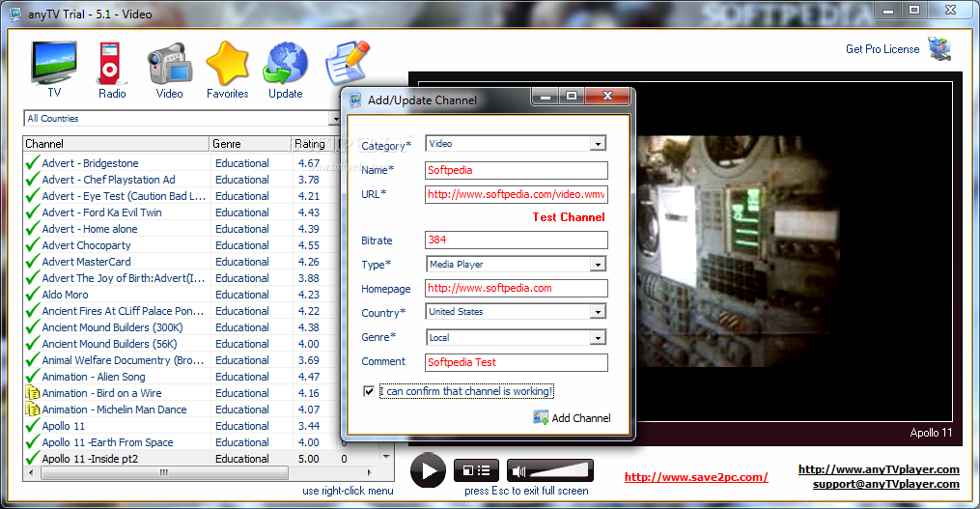Select Animal Welfare Documentry channel row
Viewport: 980px width, 509px height.
coord(124,360)
